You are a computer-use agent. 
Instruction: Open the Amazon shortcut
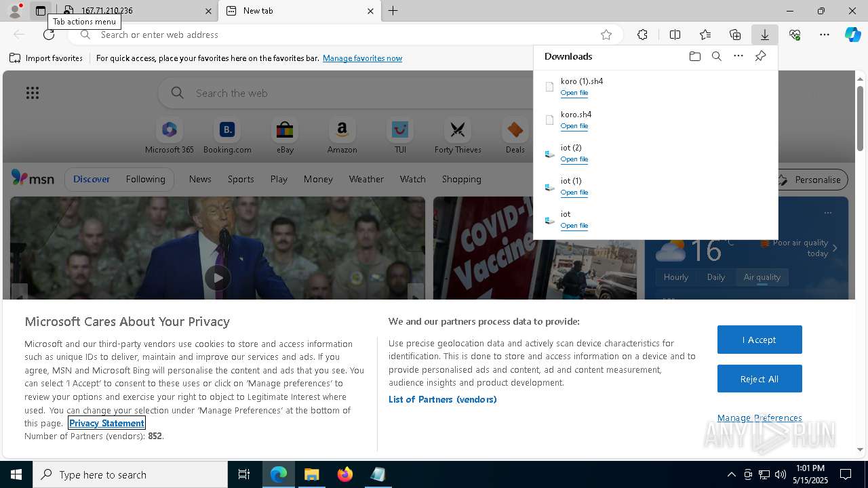point(342,136)
